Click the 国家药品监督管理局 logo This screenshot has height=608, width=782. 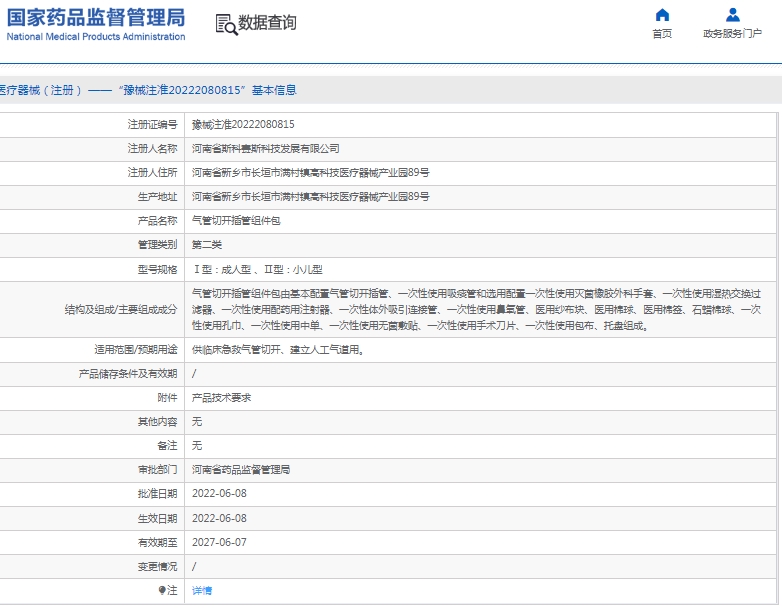(96, 17)
